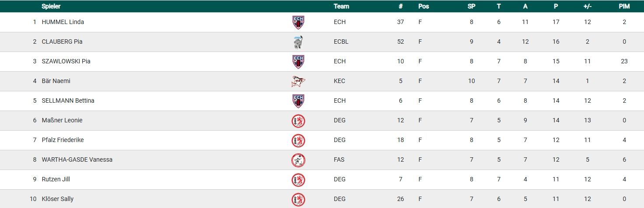Sort table by the Team column header

pyautogui.click(x=341, y=6)
